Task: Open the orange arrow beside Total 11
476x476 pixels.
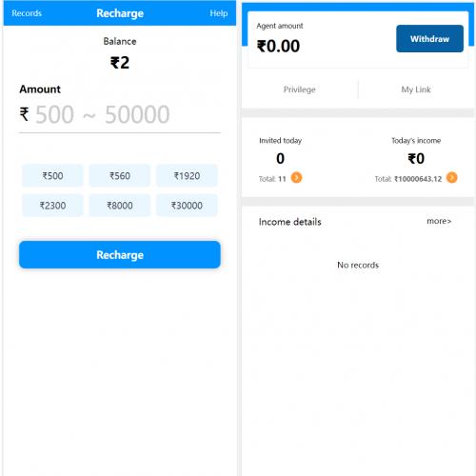Action: [x=296, y=178]
